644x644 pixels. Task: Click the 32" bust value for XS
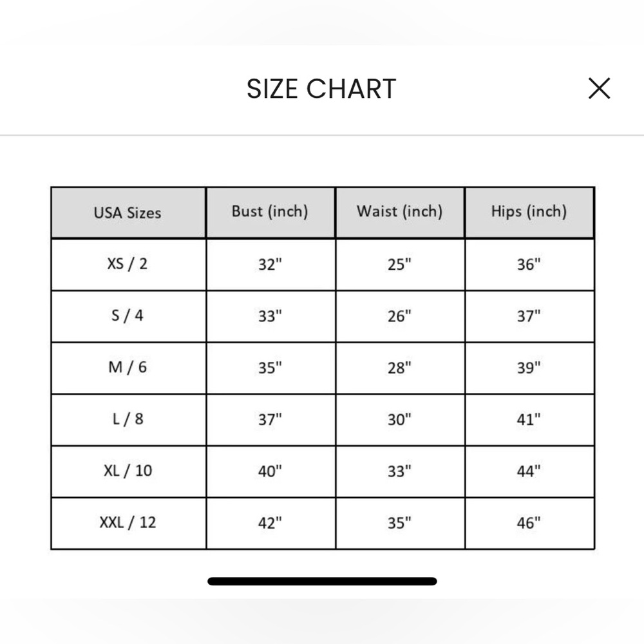click(x=270, y=265)
